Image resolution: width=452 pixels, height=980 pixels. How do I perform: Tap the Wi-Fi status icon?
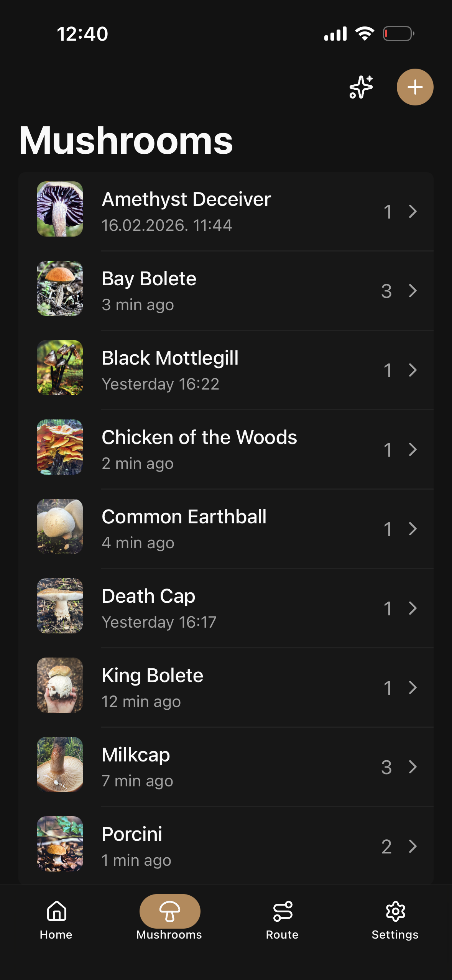[x=365, y=34]
